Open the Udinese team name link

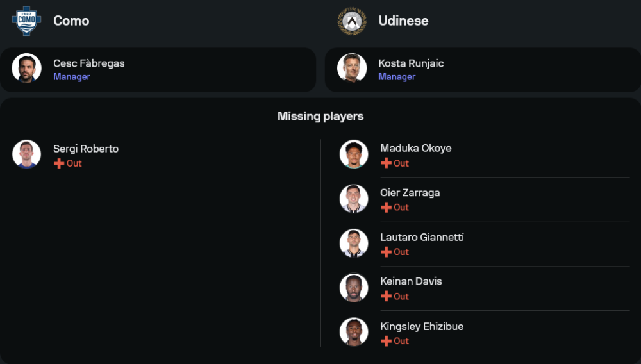tap(403, 21)
